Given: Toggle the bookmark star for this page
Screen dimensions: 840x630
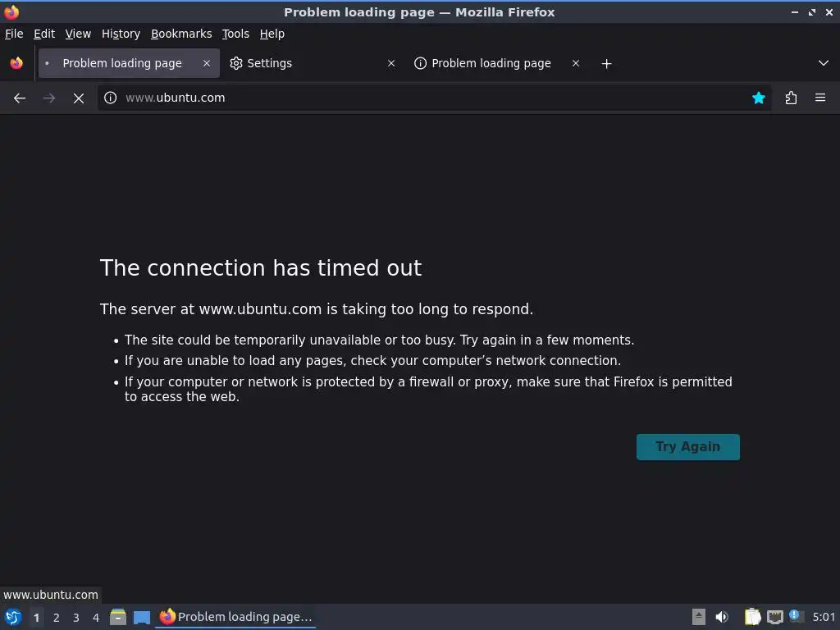Looking at the screenshot, I should pyautogui.click(x=758, y=98).
